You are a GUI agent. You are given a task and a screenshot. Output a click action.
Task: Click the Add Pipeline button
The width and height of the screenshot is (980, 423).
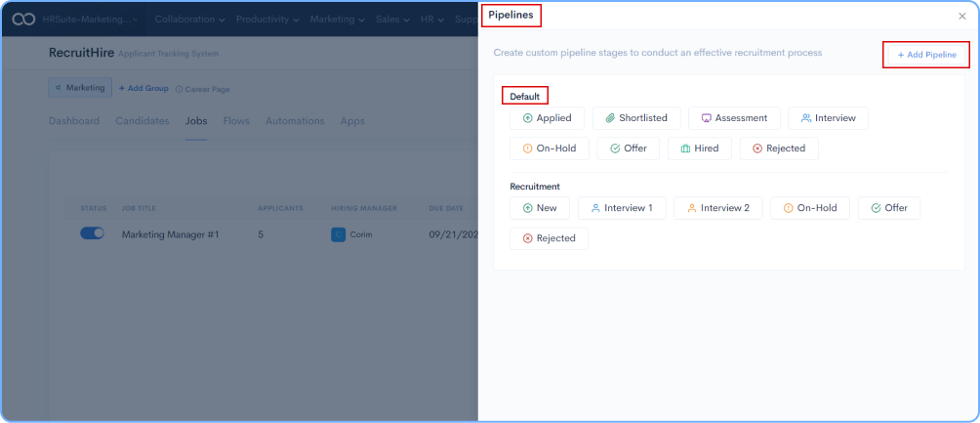[926, 55]
